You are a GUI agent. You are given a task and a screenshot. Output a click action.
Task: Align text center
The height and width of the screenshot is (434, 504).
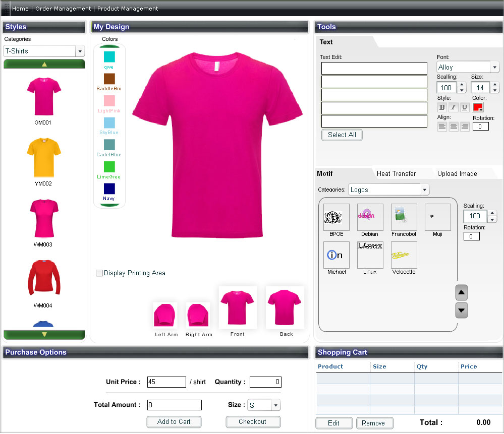(454, 127)
